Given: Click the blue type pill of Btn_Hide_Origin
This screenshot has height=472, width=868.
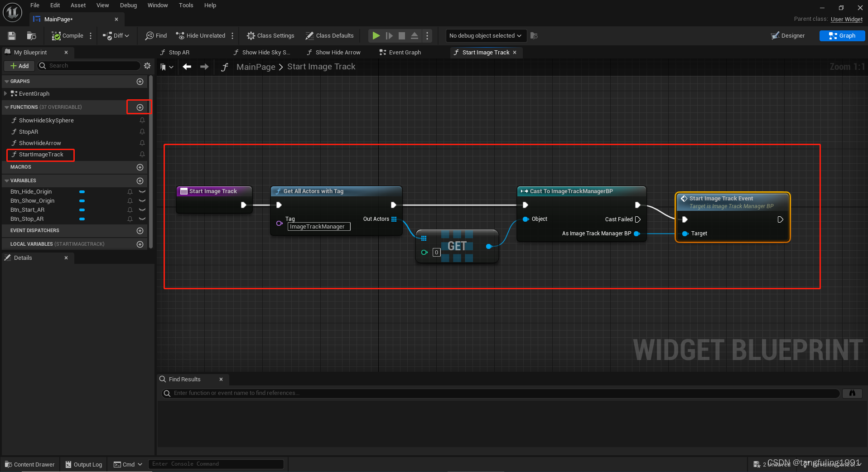Looking at the screenshot, I should click(x=82, y=192).
